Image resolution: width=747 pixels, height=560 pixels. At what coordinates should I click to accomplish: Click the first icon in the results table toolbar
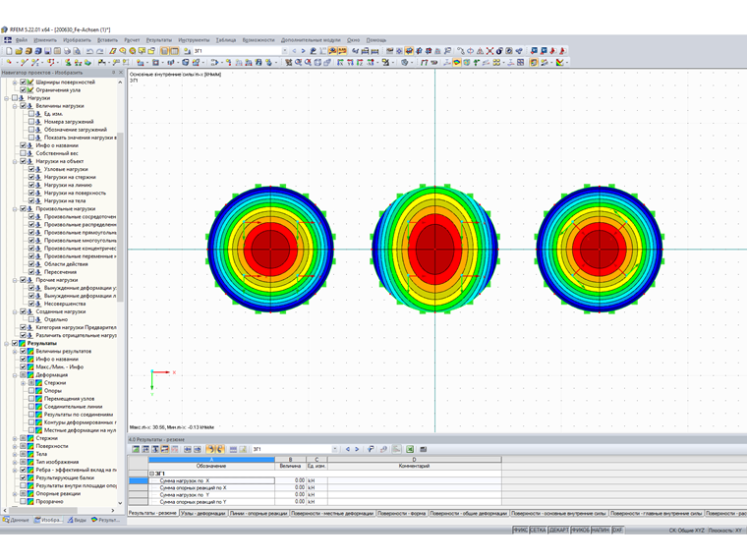136,449
